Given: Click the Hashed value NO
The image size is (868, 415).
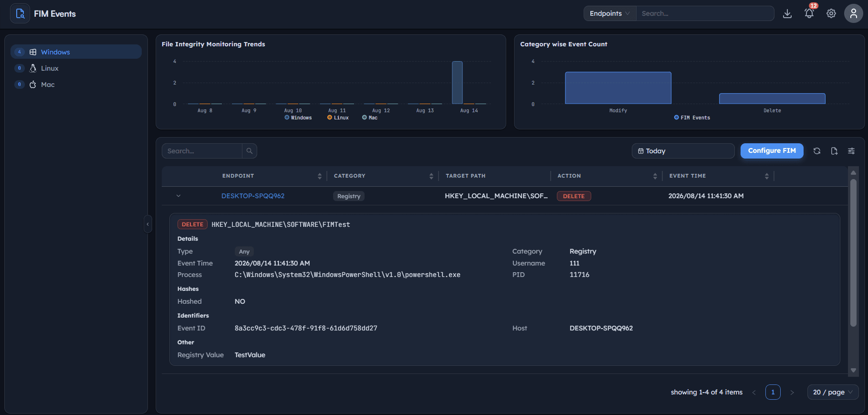Looking at the screenshot, I should coord(240,301).
